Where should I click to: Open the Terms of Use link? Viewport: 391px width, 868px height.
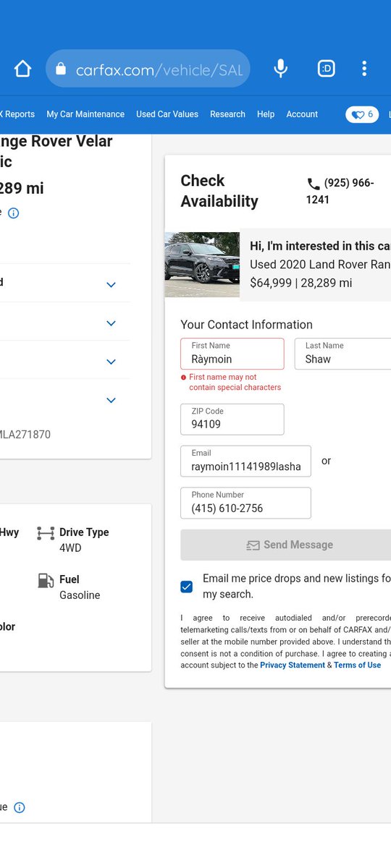click(x=357, y=665)
